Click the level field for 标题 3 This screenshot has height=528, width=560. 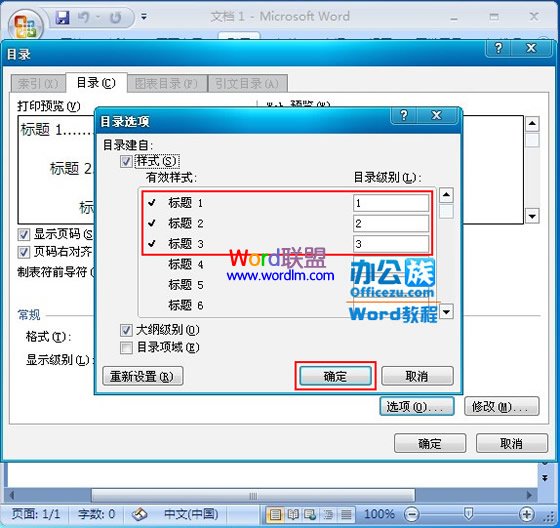(391, 244)
